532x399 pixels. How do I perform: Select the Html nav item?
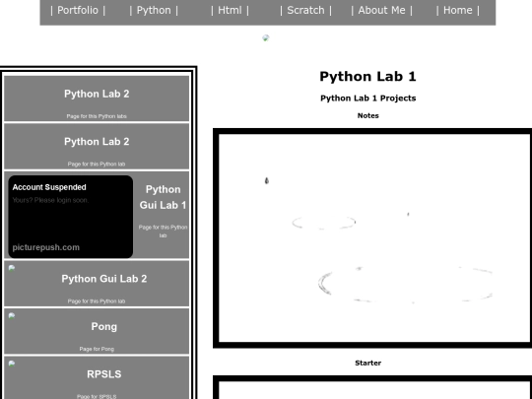tap(230, 10)
